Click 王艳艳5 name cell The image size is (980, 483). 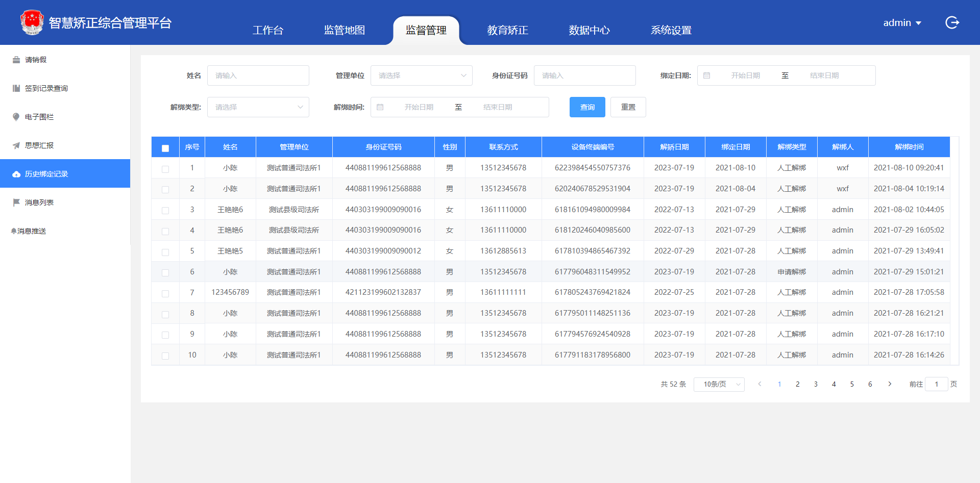click(230, 251)
